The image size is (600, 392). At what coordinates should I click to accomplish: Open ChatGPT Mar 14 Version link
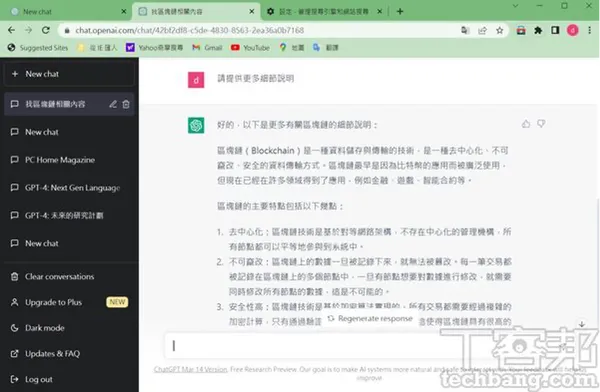tap(191, 369)
